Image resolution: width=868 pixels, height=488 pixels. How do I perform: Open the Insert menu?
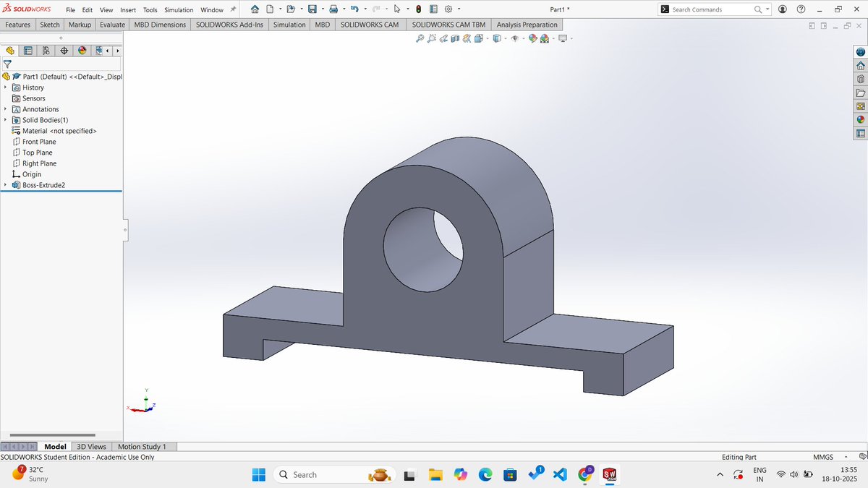[127, 10]
